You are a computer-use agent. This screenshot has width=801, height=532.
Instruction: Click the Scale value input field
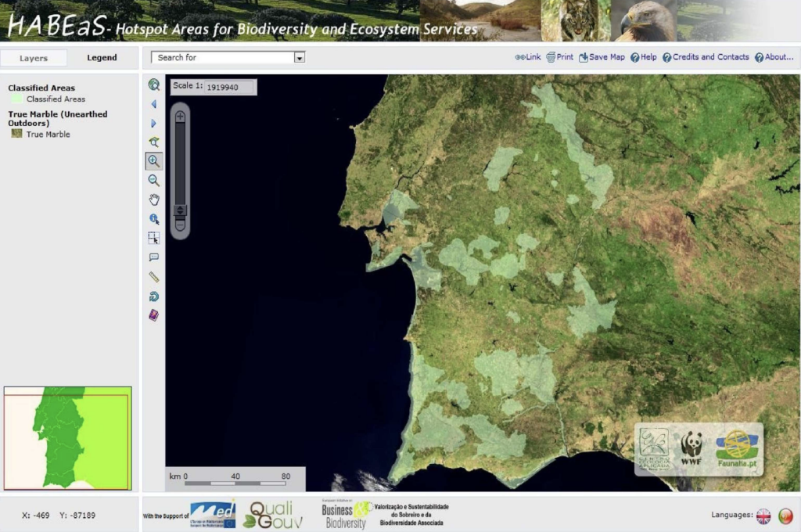coord(229,88)
